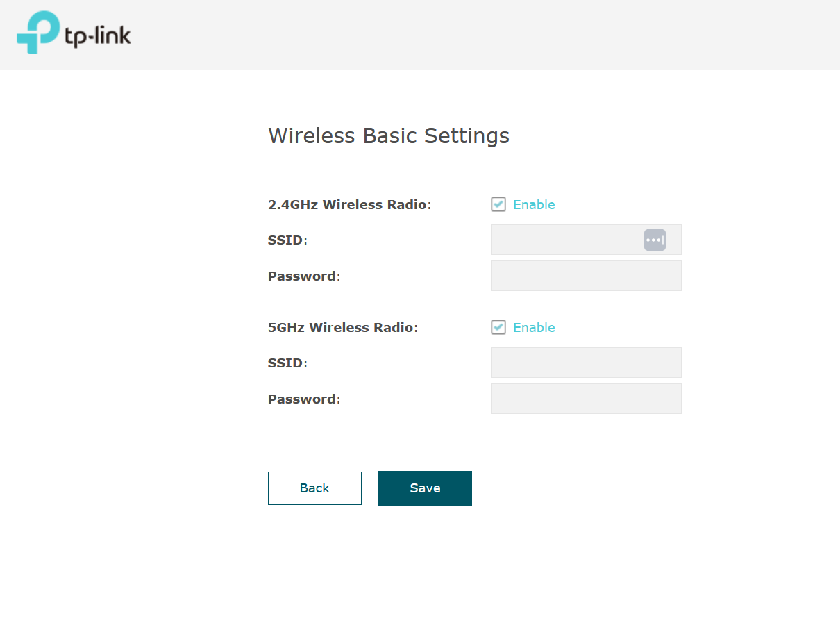Toggle the 2.4GHz Wireless Radio checkbox
840x621 pixels.
coord(498,204)
